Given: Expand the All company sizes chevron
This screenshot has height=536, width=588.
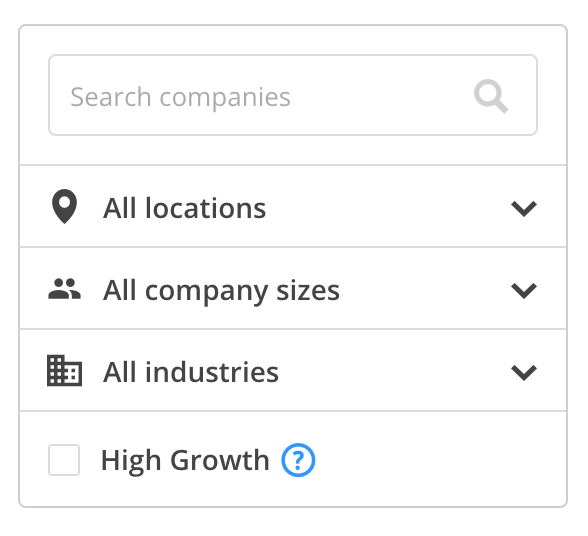Looking at the screenshot, I should pos(524,291).
